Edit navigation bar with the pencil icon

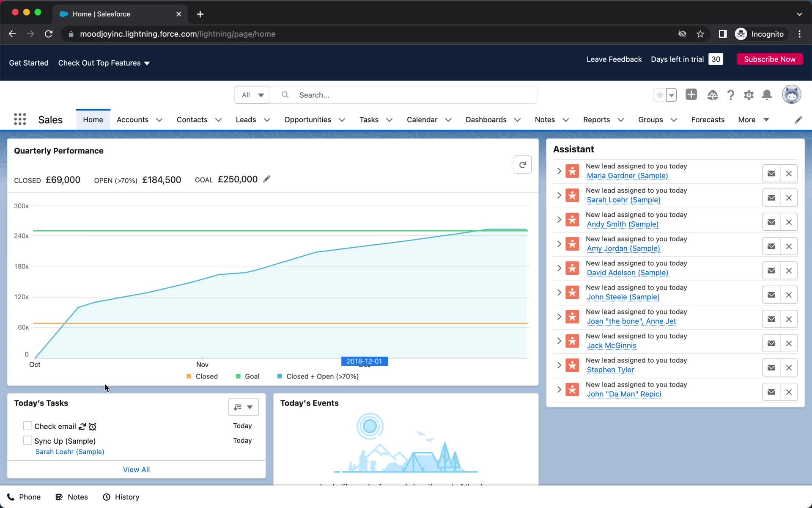[798, 120]
